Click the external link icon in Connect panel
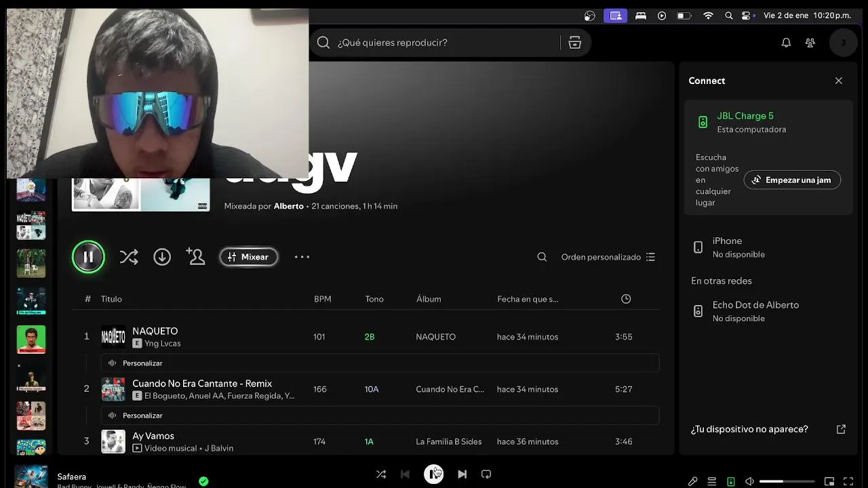 pos(841,429)
